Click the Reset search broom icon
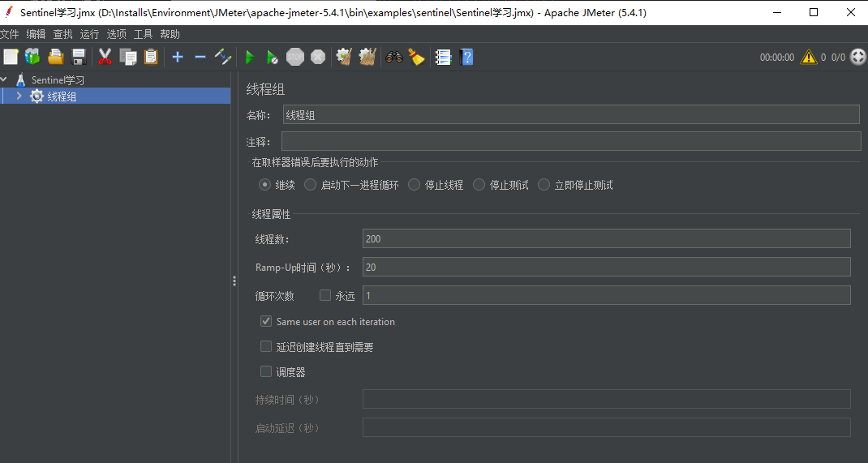 pos(416,57)
